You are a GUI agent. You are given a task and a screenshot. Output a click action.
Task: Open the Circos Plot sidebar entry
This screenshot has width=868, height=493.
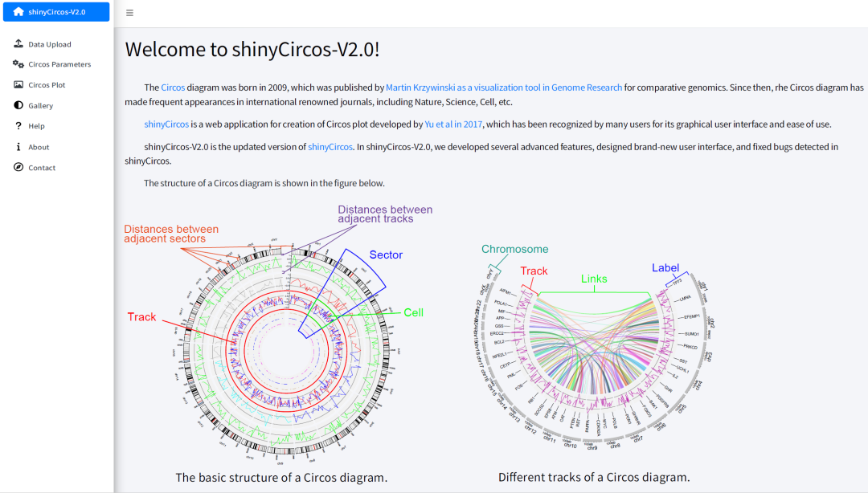[48, 84]
